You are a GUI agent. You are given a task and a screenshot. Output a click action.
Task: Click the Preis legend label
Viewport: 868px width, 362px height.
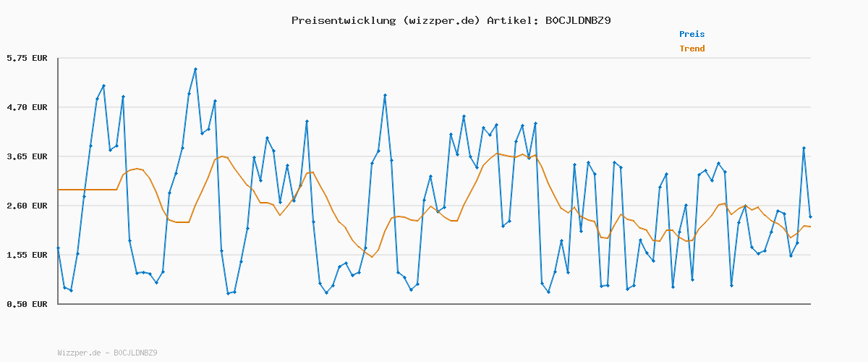point(692,34)
